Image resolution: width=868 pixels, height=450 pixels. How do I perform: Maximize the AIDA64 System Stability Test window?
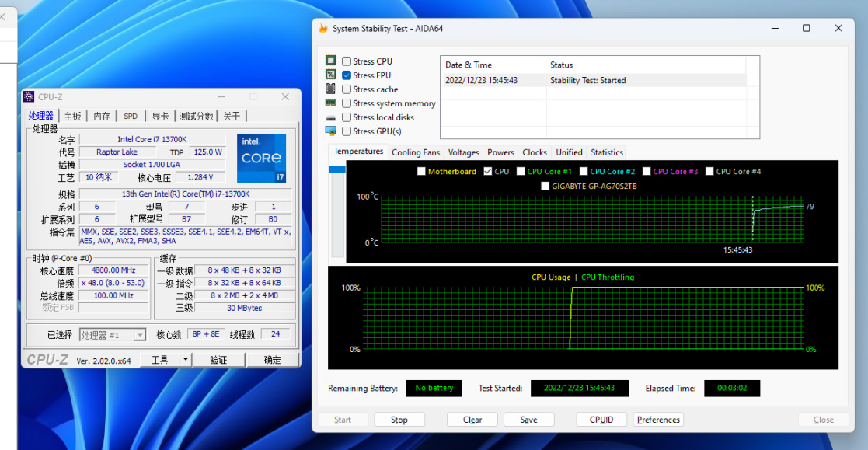pos(807,28)
